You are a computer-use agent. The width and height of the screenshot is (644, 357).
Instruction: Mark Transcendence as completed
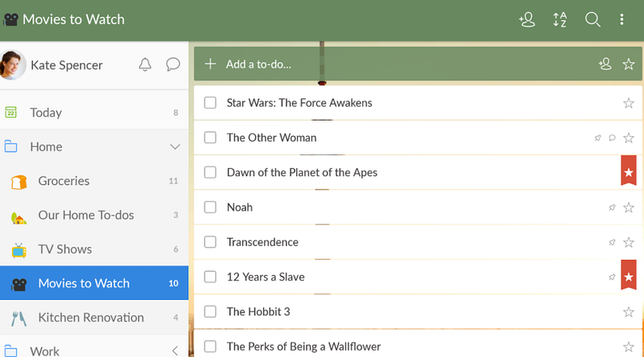(210, 242)
